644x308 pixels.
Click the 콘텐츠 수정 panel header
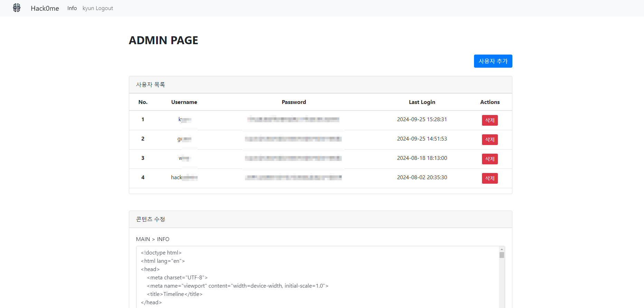[151, 219]
